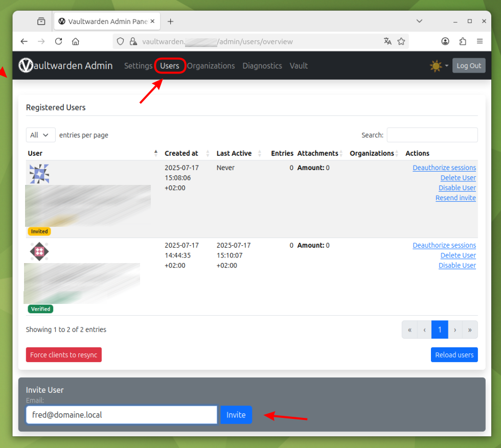This screenshot has width=501, height=448.
Task: Open recent browsing tab overview icon
Action: [41, 21]
